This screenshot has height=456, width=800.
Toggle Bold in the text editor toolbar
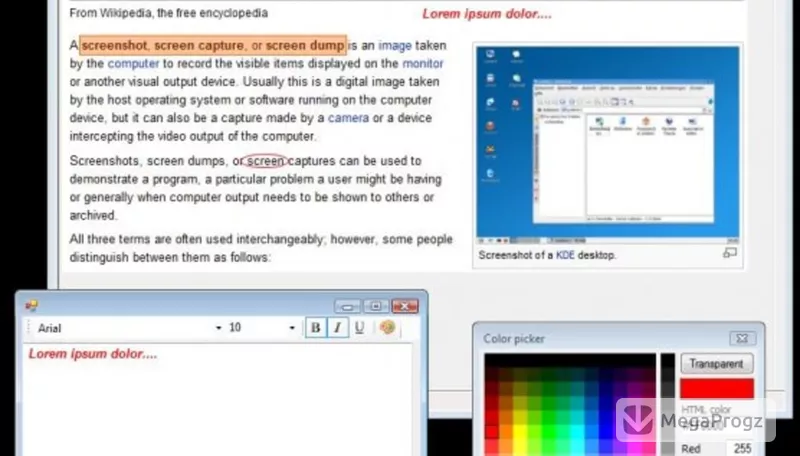coord(316,327)
